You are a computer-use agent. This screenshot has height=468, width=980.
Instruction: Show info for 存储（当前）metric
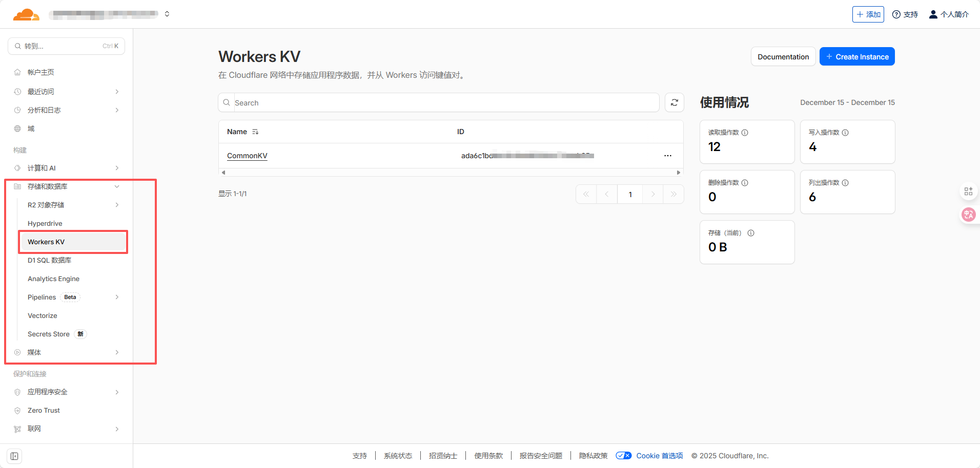tap(751, 233)
